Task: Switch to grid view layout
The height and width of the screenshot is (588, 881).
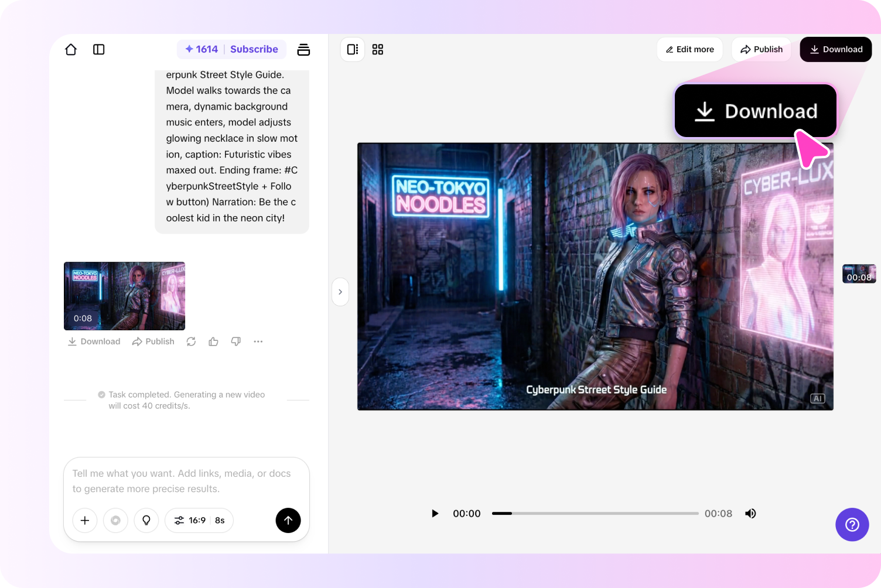Action: point(378,49)
